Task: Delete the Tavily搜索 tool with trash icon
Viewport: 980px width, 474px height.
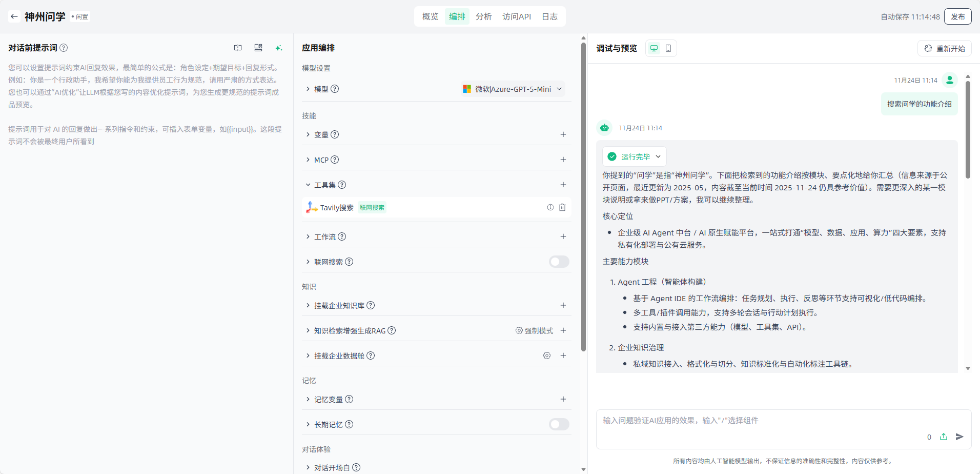Action: pos(562,207)
